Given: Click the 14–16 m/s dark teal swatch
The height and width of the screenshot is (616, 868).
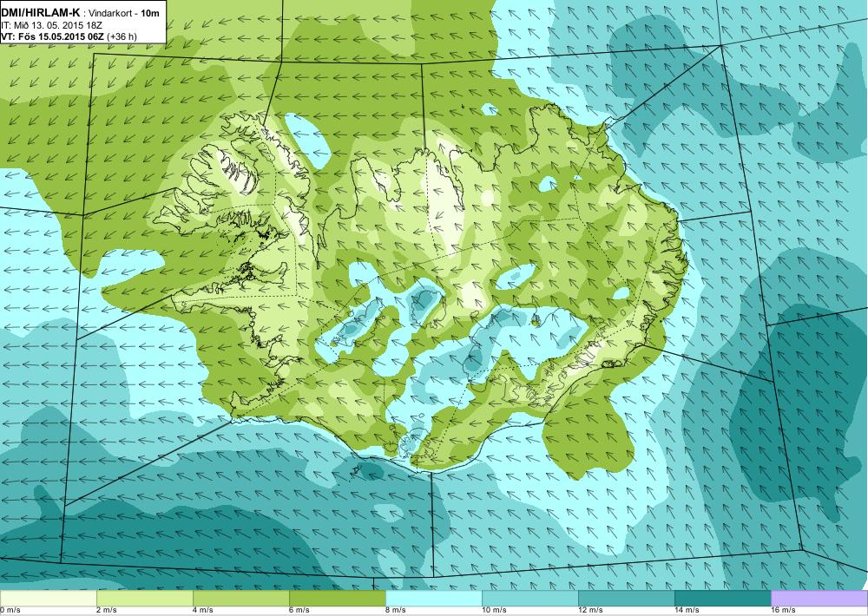Looking at the screenshot, I should pos(723,599).
